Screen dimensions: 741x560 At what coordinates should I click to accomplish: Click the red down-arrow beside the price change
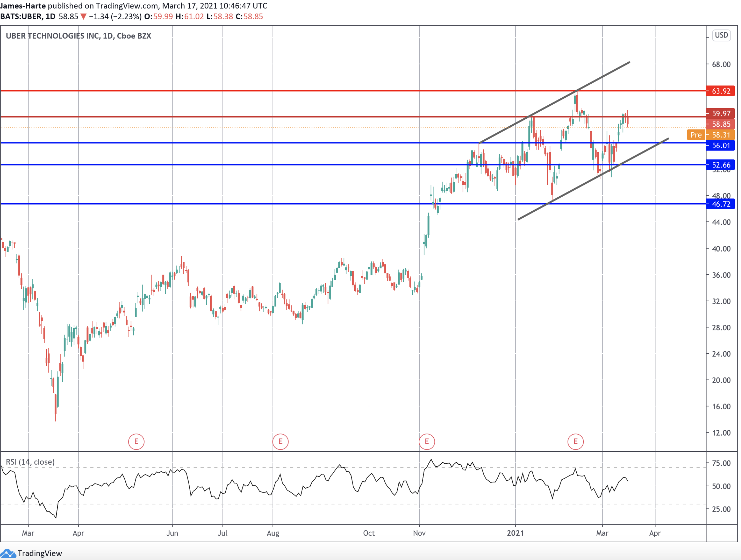tap(83, 17)
